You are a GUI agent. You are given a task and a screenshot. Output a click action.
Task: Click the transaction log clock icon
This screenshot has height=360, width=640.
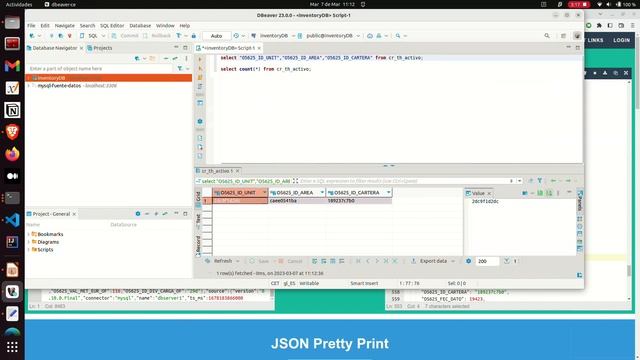(236, 36)
